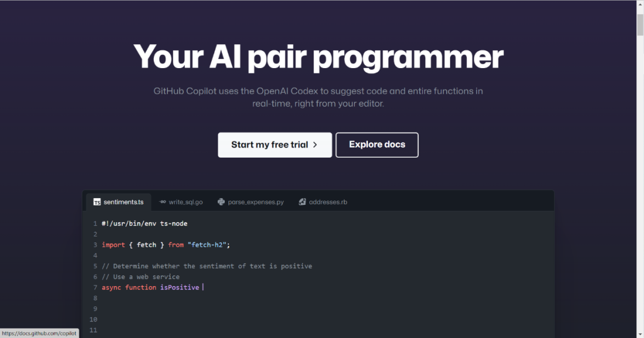This screenshot has width=644, height=338.
Task: Click the chevron arrow in free trial button
Action: tap(315, 145)
